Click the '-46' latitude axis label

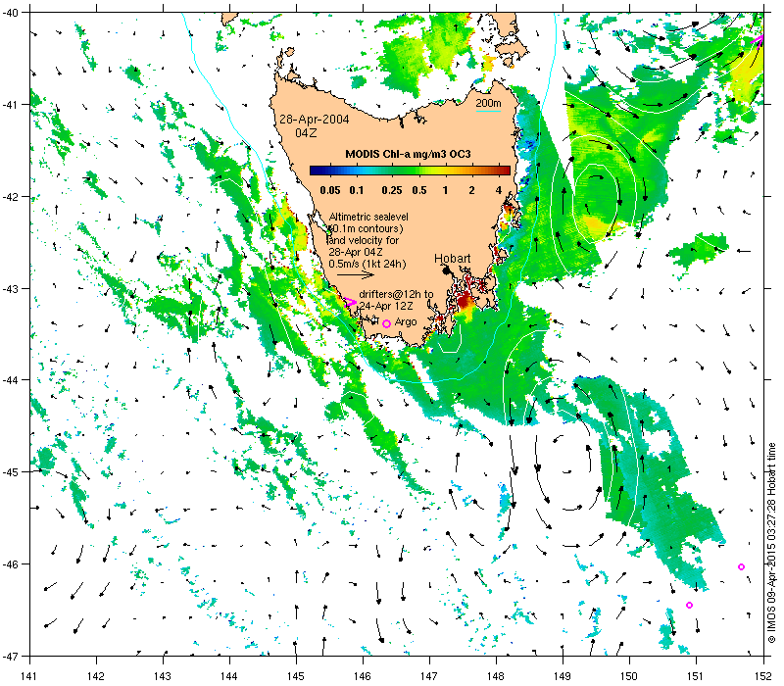(10, 564)
